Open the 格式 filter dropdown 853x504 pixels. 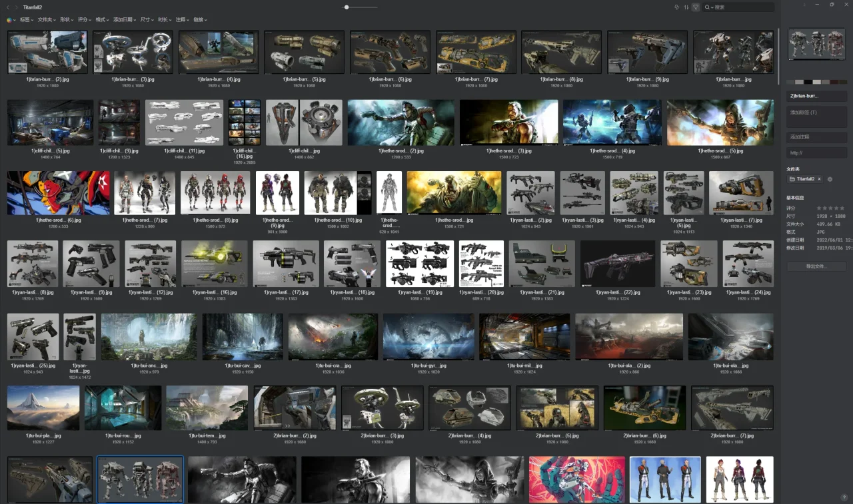[102, 20]
